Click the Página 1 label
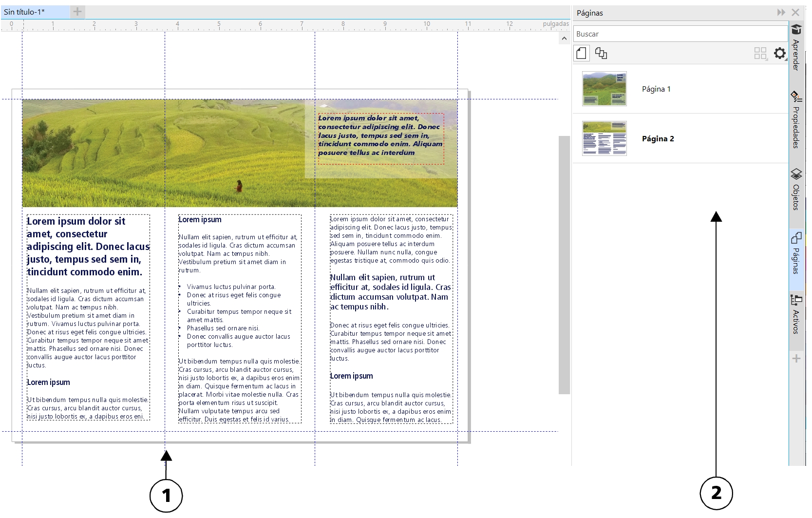812x518 pixels. [x=656, y=89]
